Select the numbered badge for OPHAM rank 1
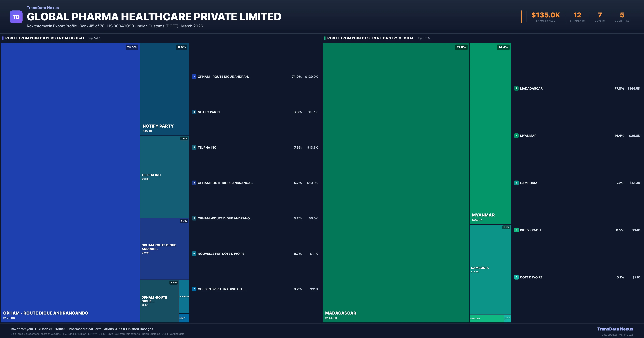This screenshot has height=338, width=644. point(194,77)
